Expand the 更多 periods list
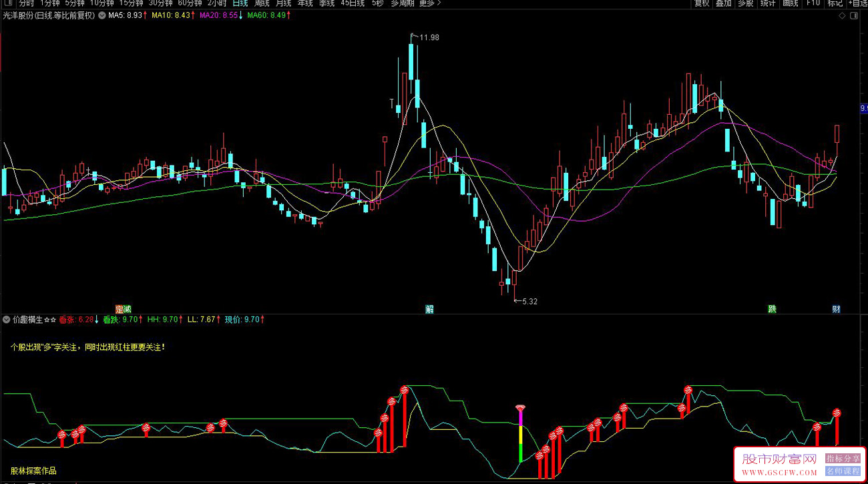Screen dimensions: 868x484 [x=430, y=3]
